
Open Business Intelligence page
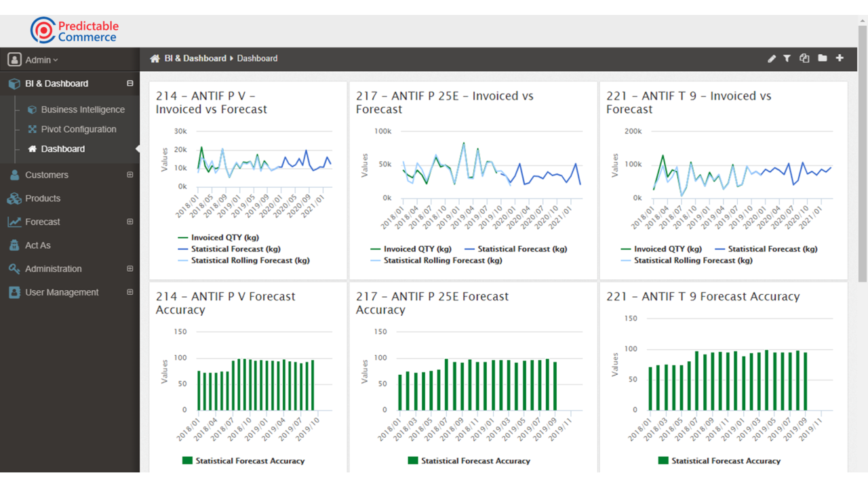83,109
